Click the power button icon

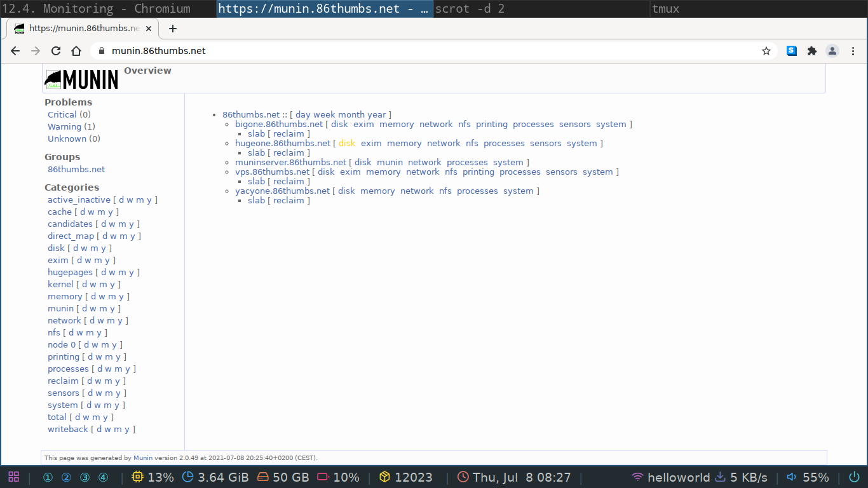click(854, 477)
